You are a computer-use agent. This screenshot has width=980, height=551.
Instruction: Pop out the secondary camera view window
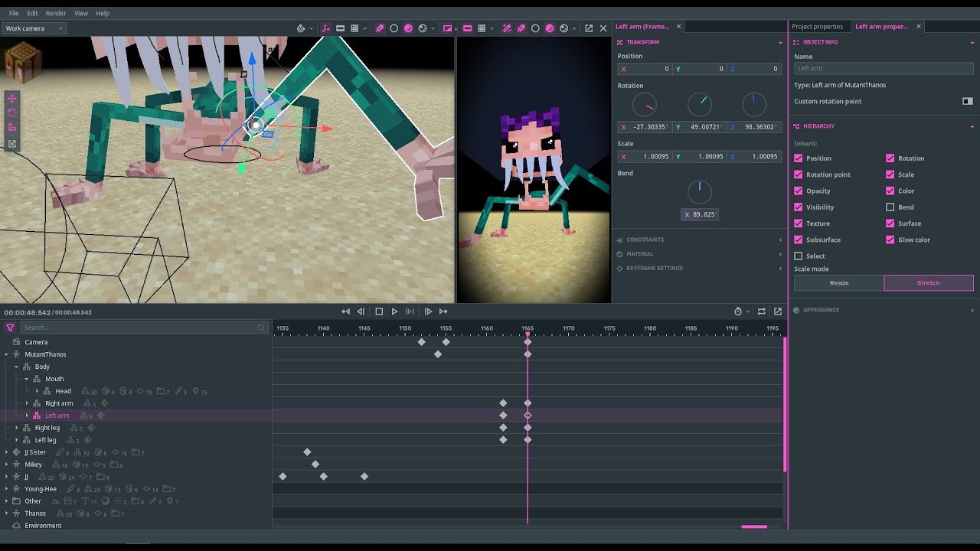[x=589, y=28]
